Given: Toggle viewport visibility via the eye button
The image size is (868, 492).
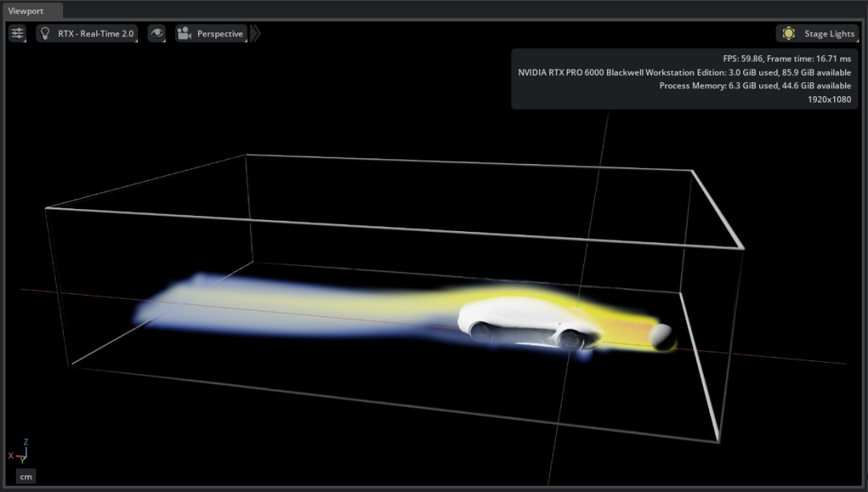Looking at the screenshot, I should [x=156, y=33].
